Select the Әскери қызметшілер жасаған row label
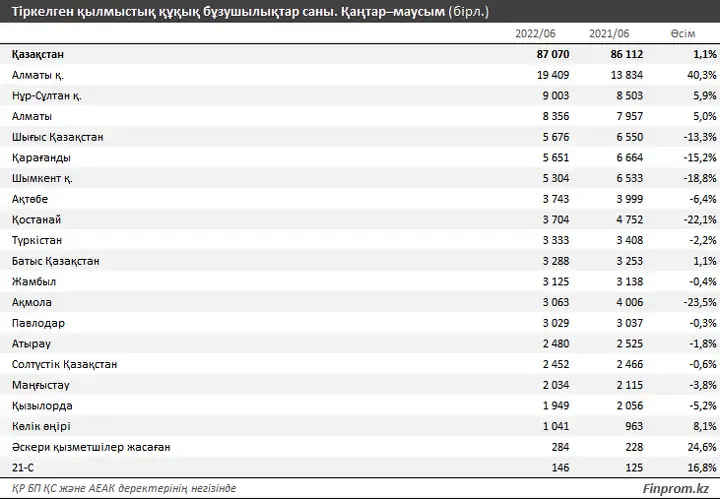 point(91,447)
